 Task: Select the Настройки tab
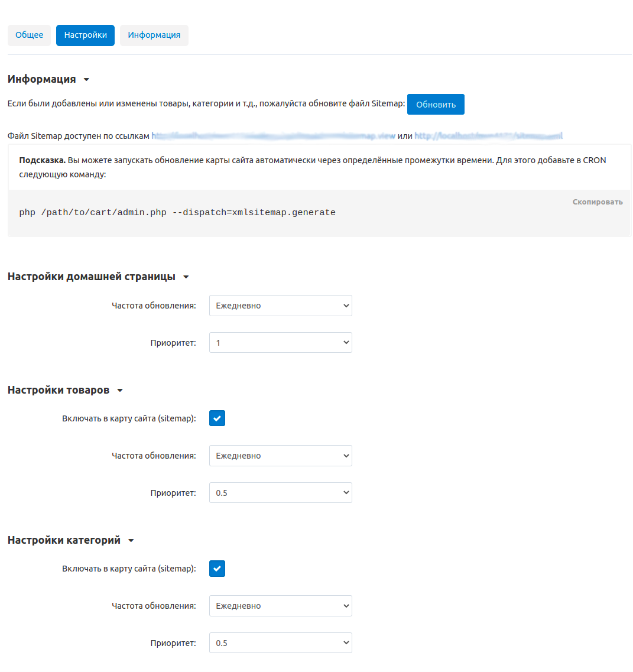[85, 35]
